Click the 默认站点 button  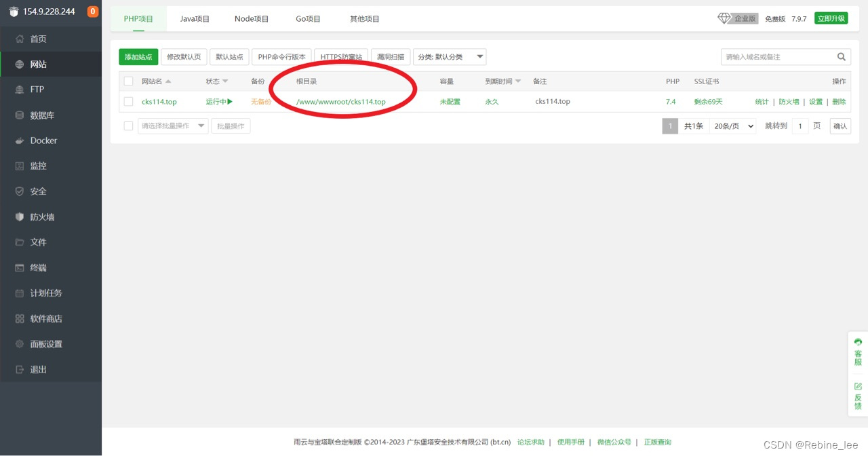pyautogui.click(x=229, y=57)
